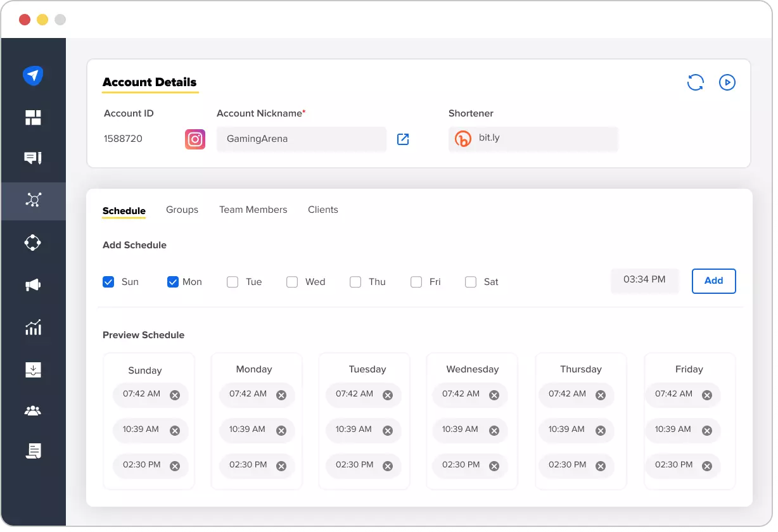Select the network accounts icon in sidebar

33,201
